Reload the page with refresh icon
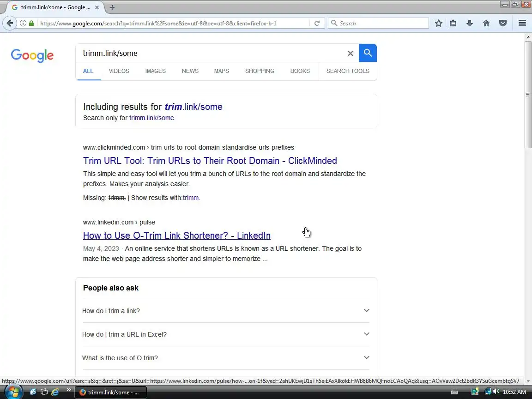The width and height of the screenshot is (532, 399). tap(317, 23)
